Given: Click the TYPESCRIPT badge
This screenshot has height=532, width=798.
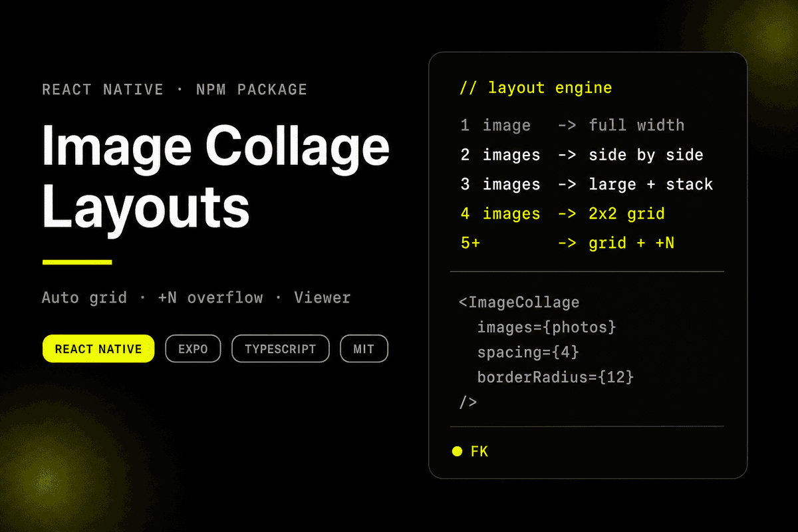Looking at the screenshot, I should pos(280,349).
